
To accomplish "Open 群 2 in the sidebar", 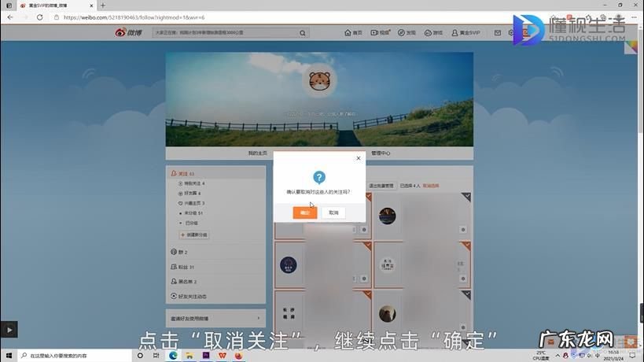I will point(179,252).
